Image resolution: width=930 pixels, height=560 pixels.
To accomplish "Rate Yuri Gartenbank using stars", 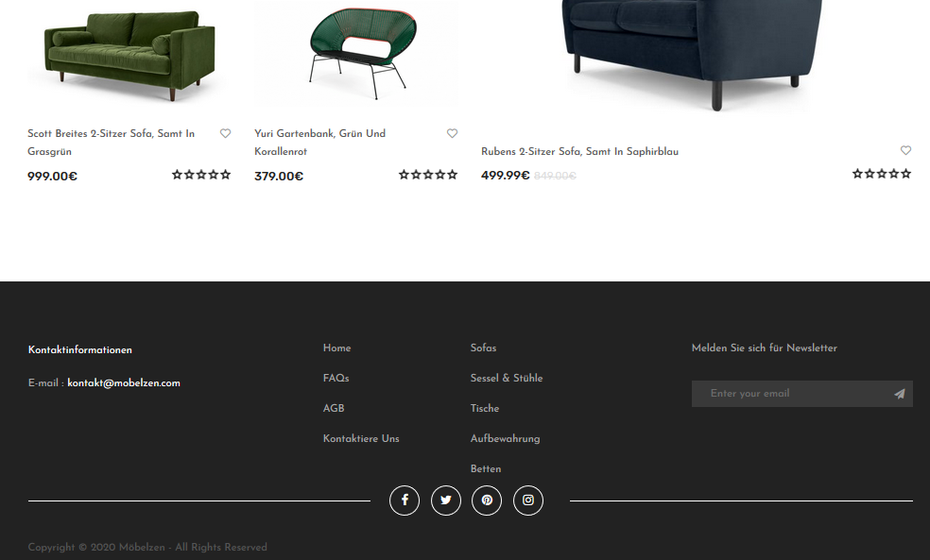I will tap(427, 175).
